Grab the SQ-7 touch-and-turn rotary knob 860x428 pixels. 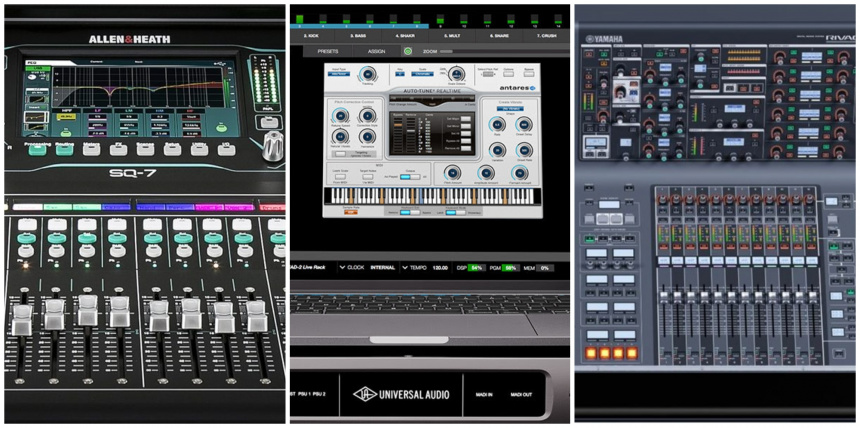pos(273,148)
